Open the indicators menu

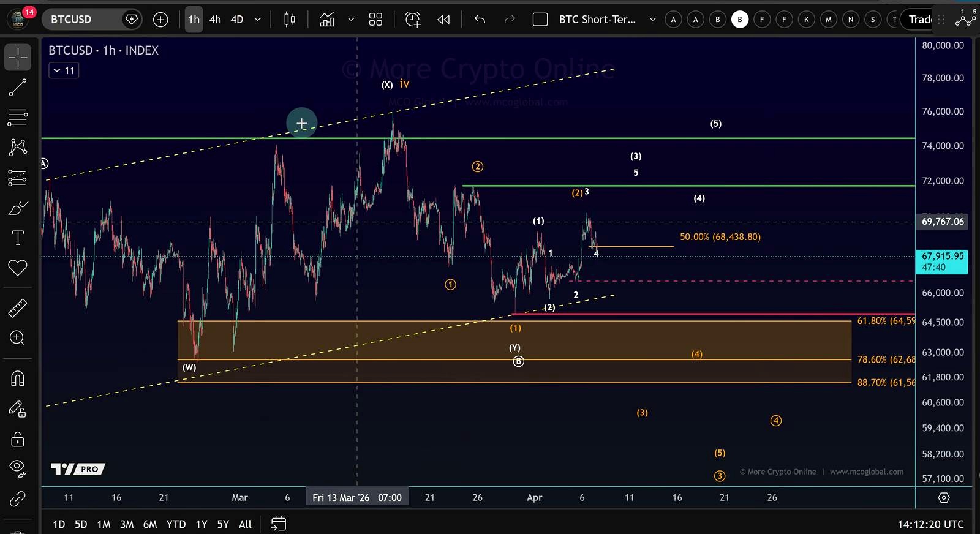point(327,20)
